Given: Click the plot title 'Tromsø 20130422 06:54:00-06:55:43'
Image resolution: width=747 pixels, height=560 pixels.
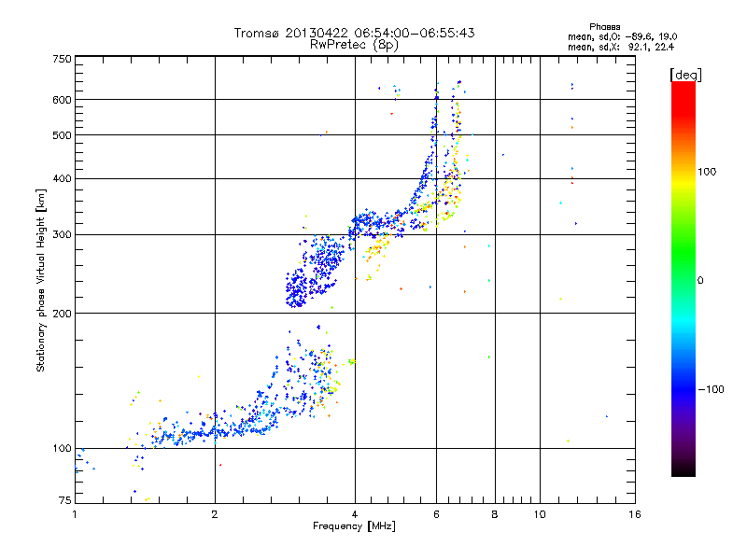Looking at the screenshot, I should click(355, 33).
